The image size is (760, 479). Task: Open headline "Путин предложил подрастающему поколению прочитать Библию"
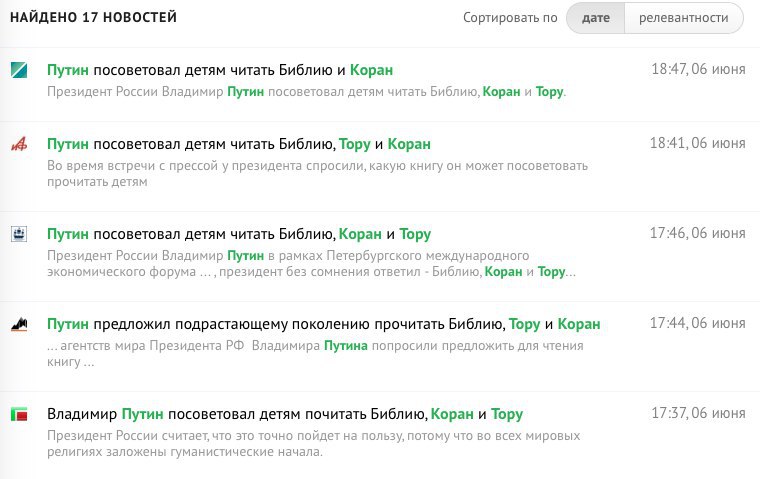coord(323,324)
